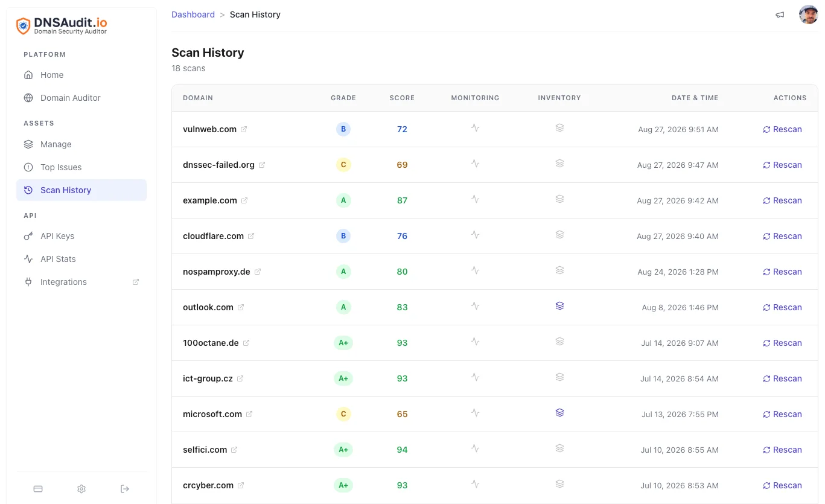
Task: Click grade C badge for dnssec-failed.org
Action: tap(343, 165)
